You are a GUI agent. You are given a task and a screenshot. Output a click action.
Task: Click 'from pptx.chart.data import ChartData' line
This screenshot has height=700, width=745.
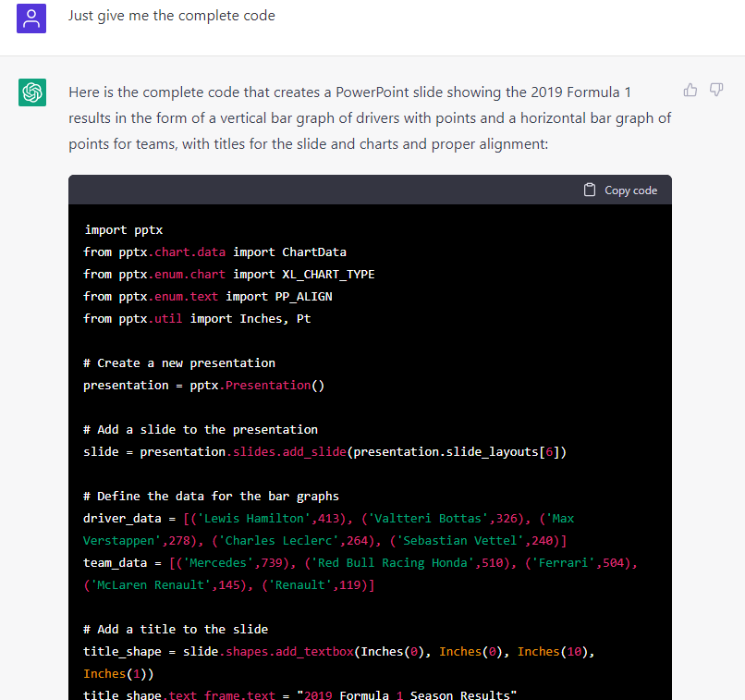coord(214,252)
